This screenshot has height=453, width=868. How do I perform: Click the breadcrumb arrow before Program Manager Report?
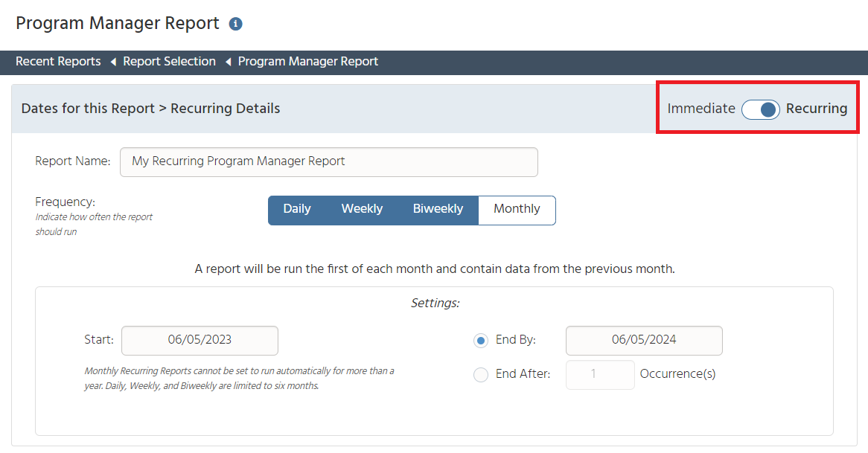226,61
